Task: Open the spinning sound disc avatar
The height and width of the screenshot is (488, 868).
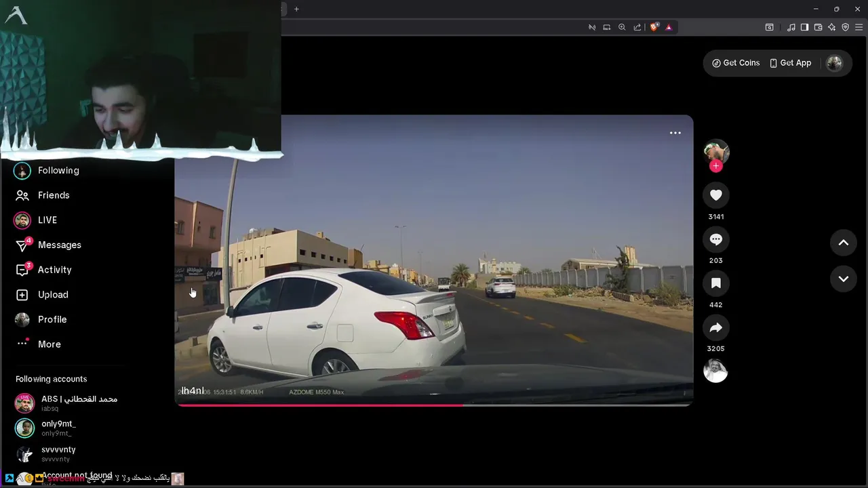Action: click(x=715, y=371)
